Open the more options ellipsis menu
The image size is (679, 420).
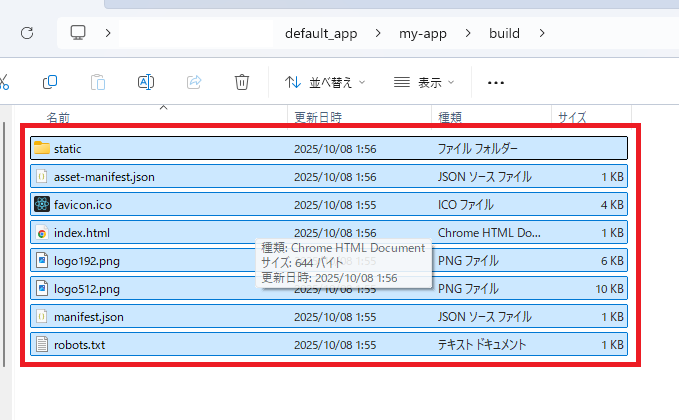(x=496, y=83)
